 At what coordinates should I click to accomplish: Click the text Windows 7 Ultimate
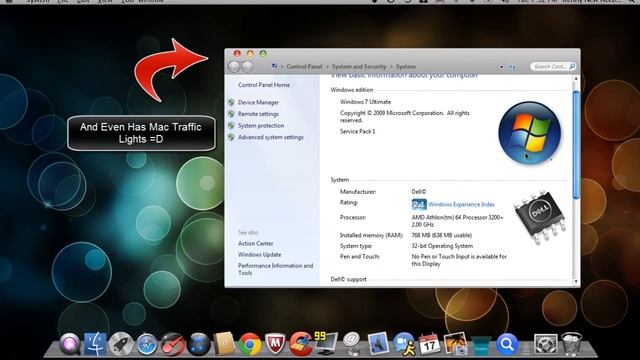pos(365,102)
